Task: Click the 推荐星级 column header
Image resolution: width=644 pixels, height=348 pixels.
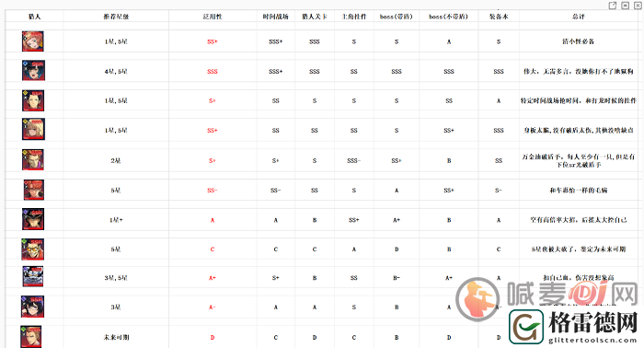Action: click(116, 17)
